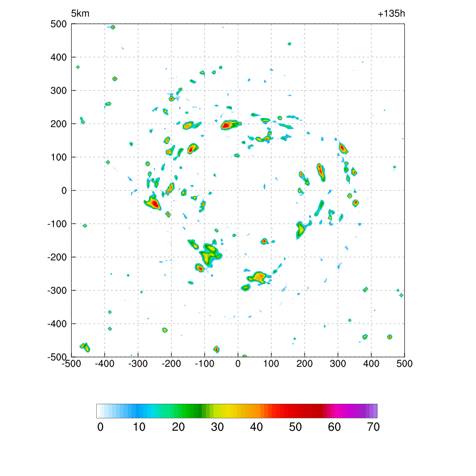Click color scale label "40"
The image size is (476, 476).
257,427
